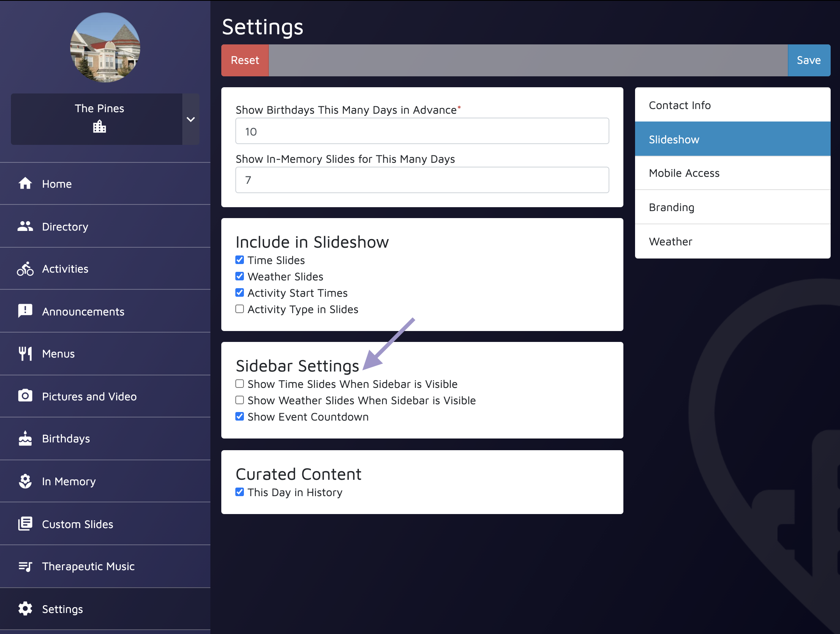Expand the community selector chevron

point(191,119)
